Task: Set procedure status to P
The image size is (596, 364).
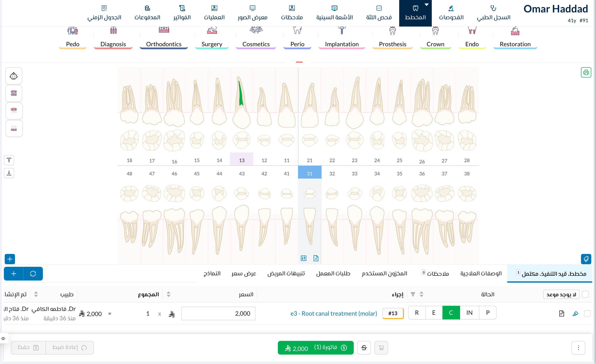Action: point(488,313)
